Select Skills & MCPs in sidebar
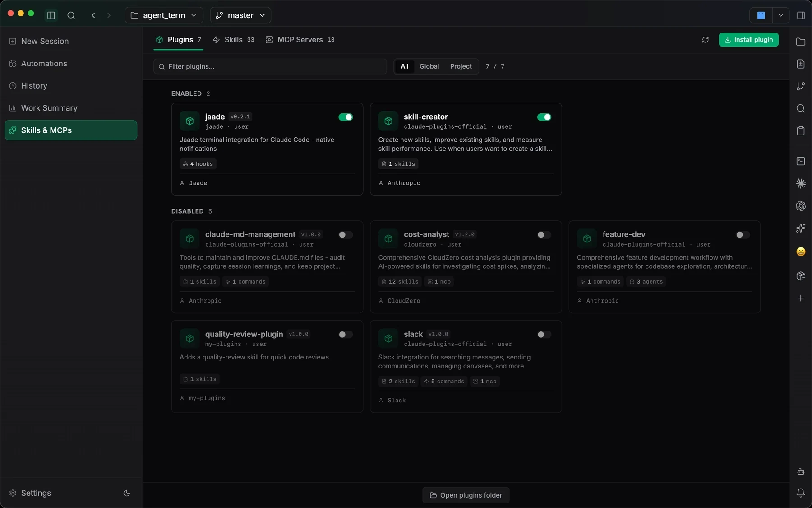Image resolution: width=812 pixels, height=508 pixels. 71,130
